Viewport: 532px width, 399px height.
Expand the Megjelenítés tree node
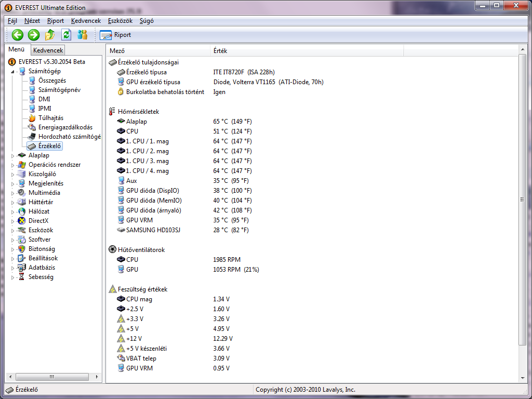click(x=13, y=184)
